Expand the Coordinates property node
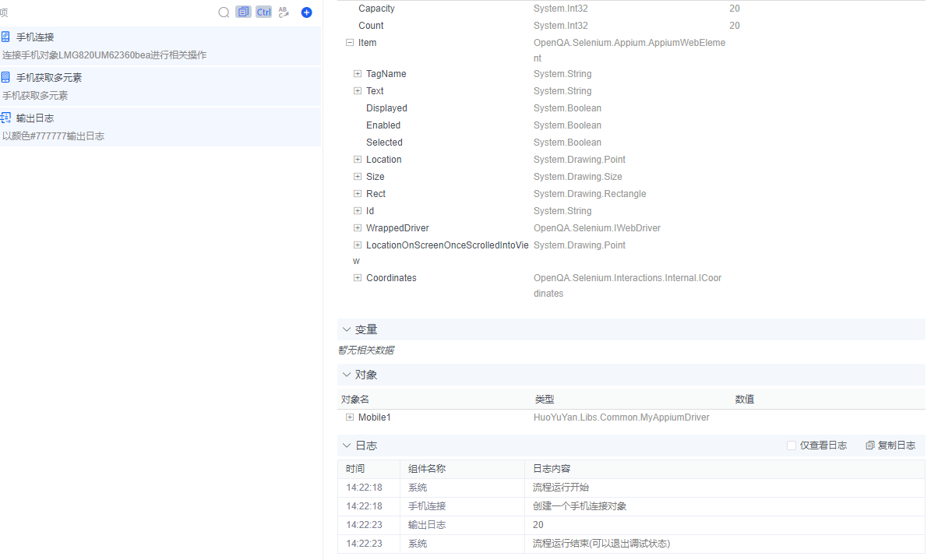938x560 pixels. click(357, 277)
